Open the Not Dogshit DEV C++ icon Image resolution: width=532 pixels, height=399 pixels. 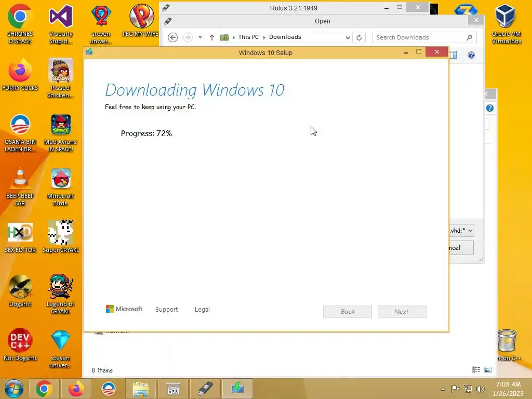20,344
